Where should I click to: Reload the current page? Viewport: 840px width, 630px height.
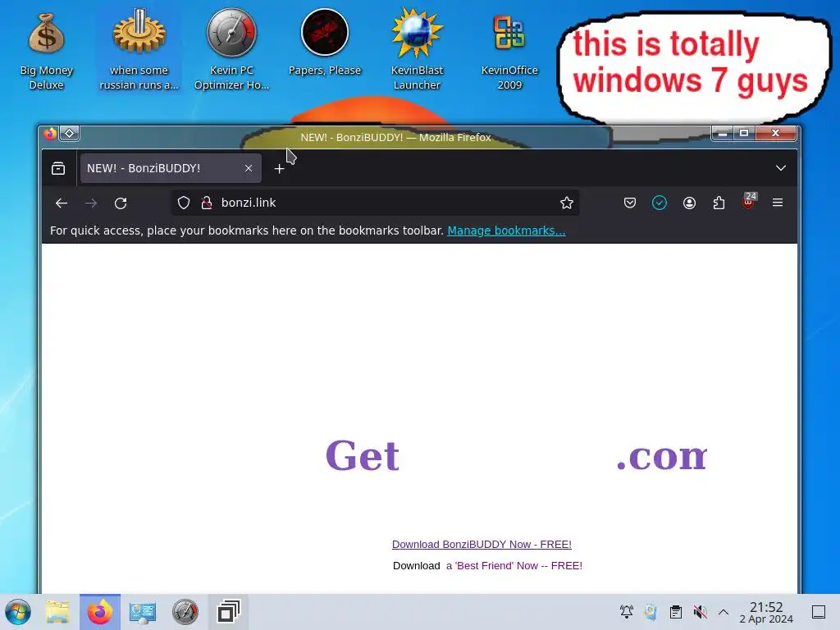tap(121, 203)
